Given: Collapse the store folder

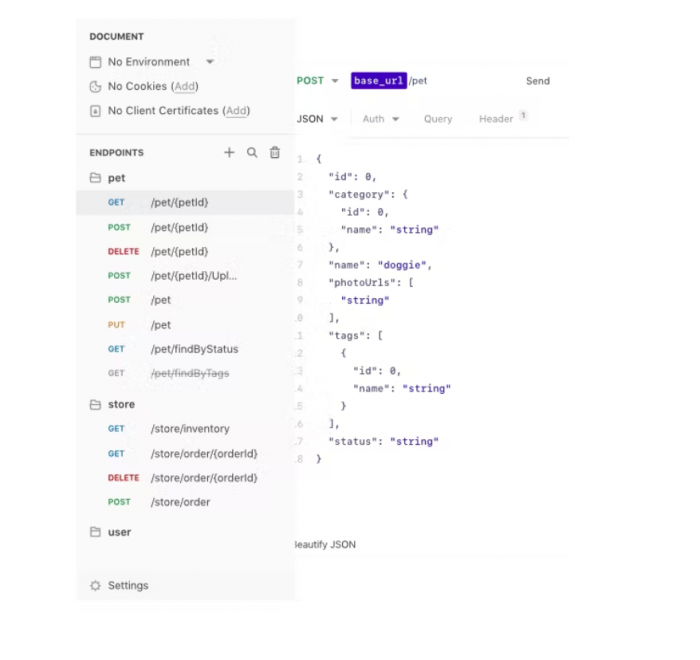Looking at the screenshot, I should pos(112,405).
